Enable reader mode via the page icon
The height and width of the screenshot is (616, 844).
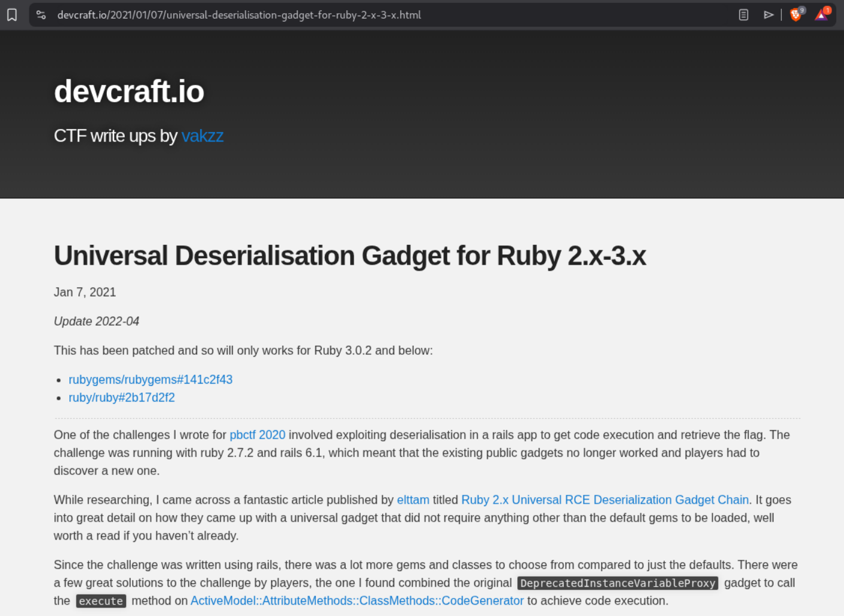click(744, 15)
